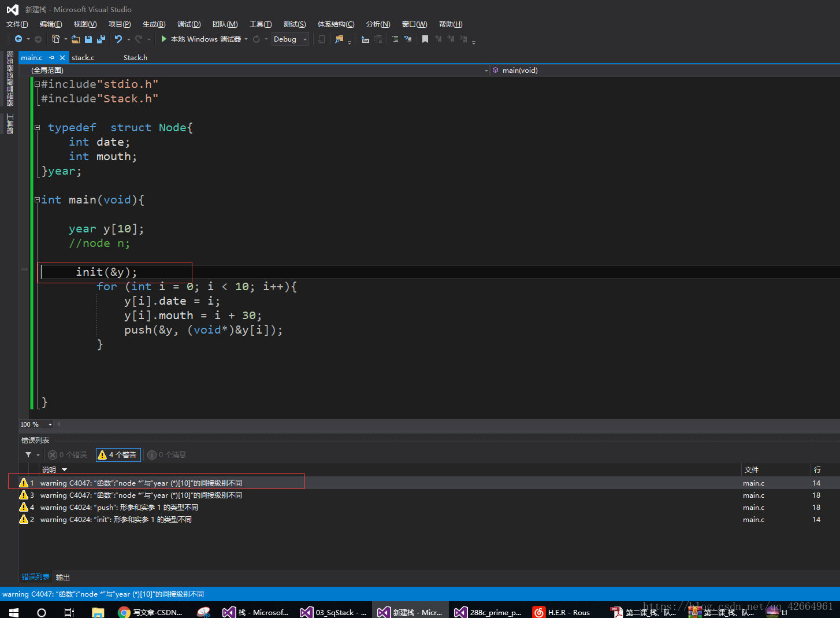
Task: Toggle the 4 个警告 warnings filter
Action: click(118, 455)
